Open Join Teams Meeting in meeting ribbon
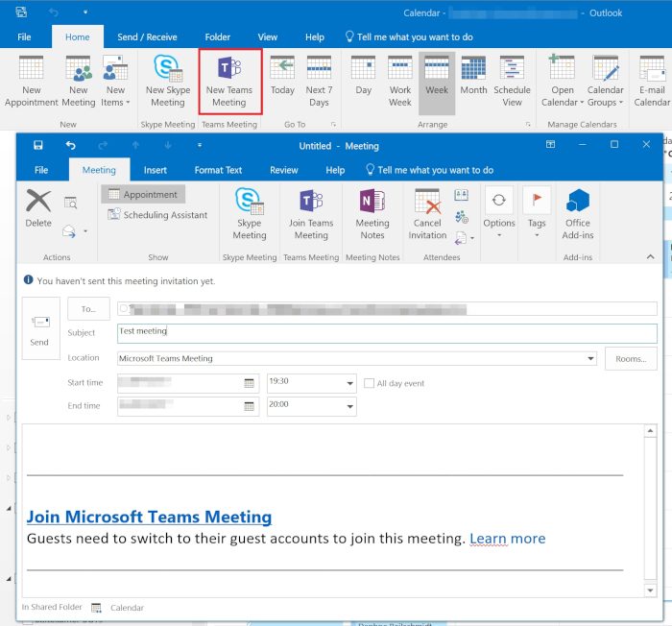The width and height of the screenshot is (672, 626). [310, 204]
